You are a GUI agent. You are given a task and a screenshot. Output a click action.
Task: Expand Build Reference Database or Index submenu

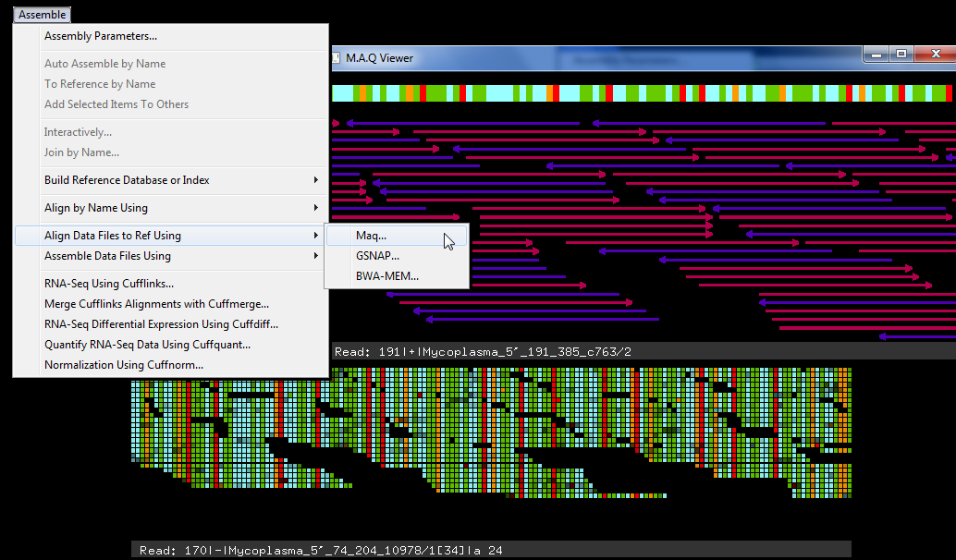[x=127, y=180]
